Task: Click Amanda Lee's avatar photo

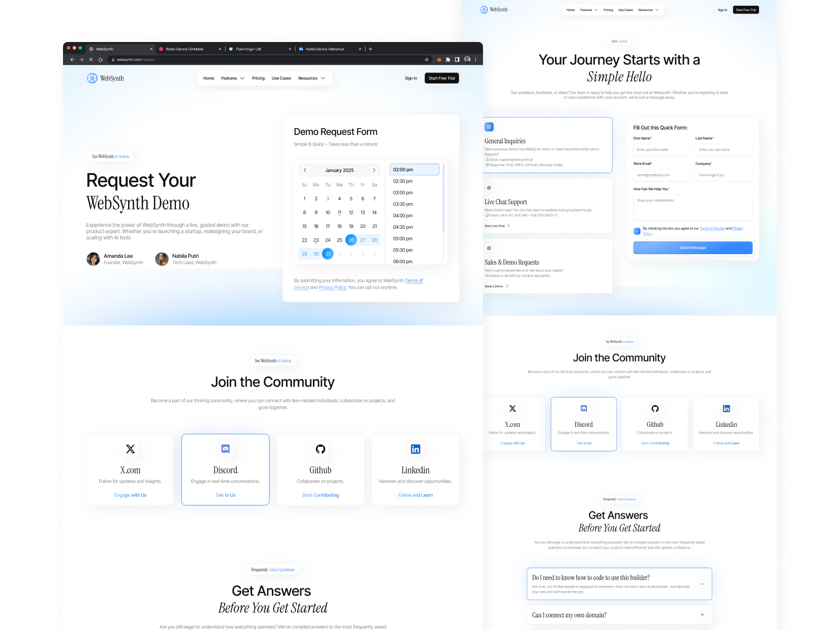Action: point(93,259)
